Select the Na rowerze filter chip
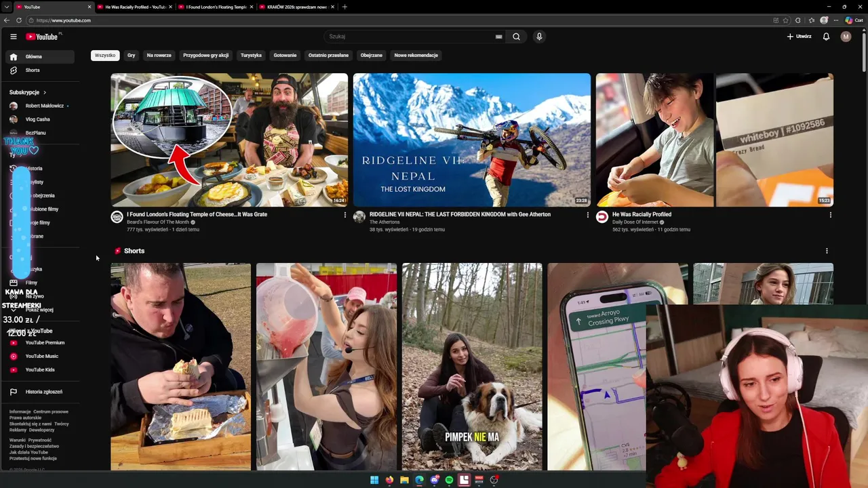The image size is (868, 488). tap(159, 56)
